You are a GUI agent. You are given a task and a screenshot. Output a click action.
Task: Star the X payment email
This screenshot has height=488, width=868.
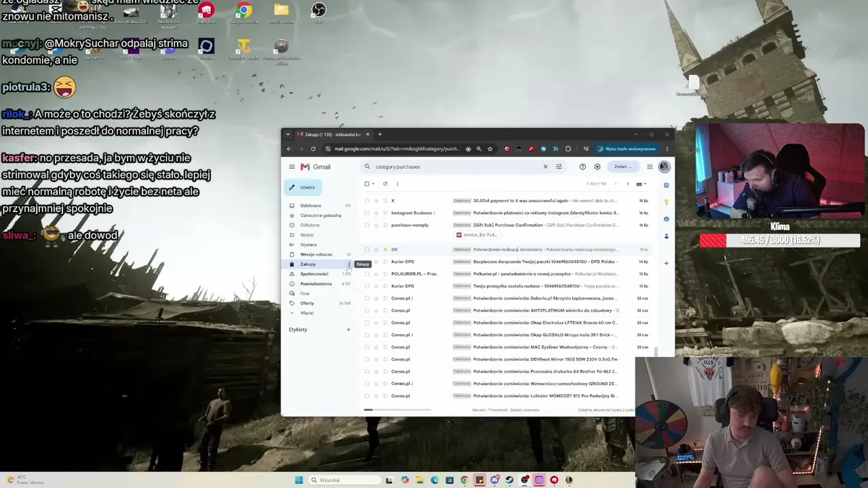pos(376,201)
